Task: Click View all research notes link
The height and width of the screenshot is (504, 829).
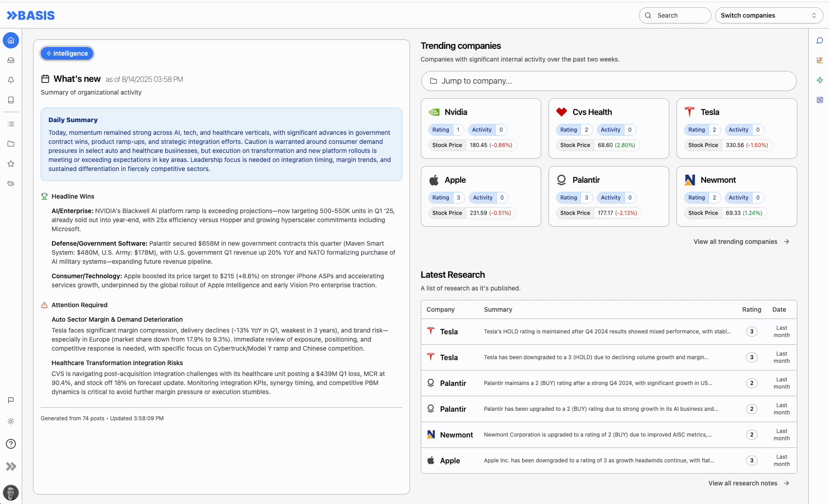Action: click(748, 483)
